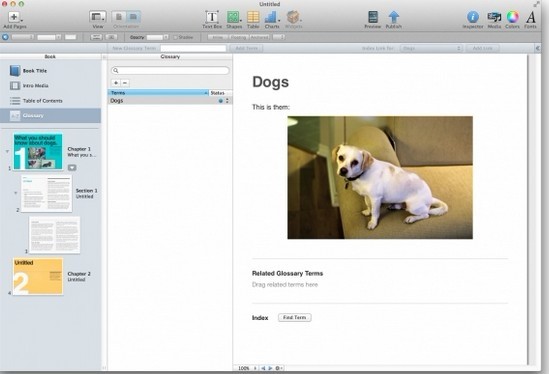This screenshot has width=549, height=374.
Task: Click the Dogs heading text
Action: coord(271,82)
